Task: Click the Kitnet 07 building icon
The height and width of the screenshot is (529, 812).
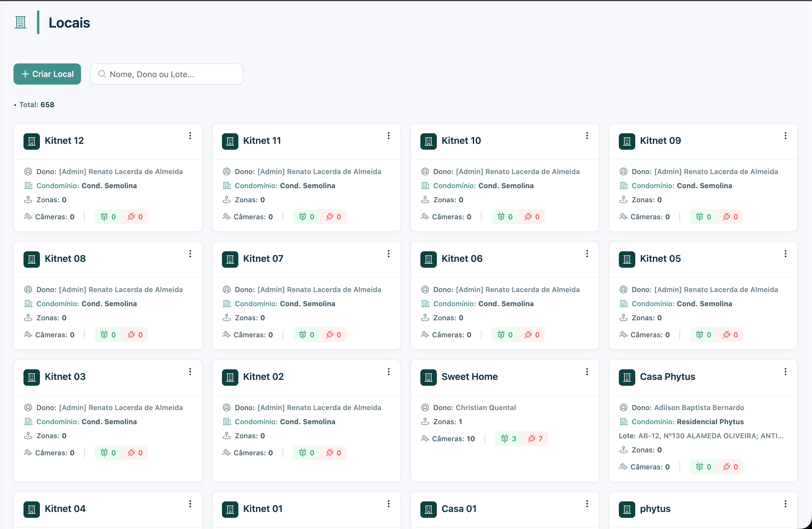Action: pos(230,259)
